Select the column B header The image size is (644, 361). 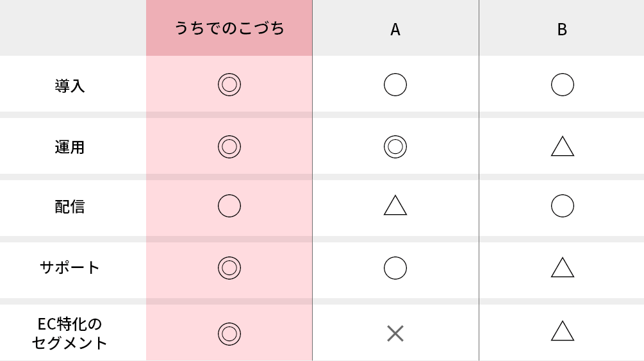pyautogui.click(x=562, y=29)
